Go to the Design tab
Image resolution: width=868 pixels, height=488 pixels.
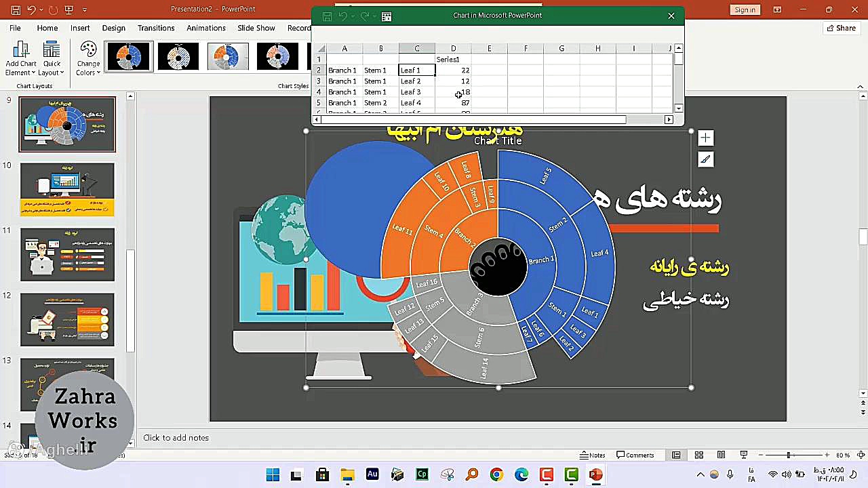113,28
